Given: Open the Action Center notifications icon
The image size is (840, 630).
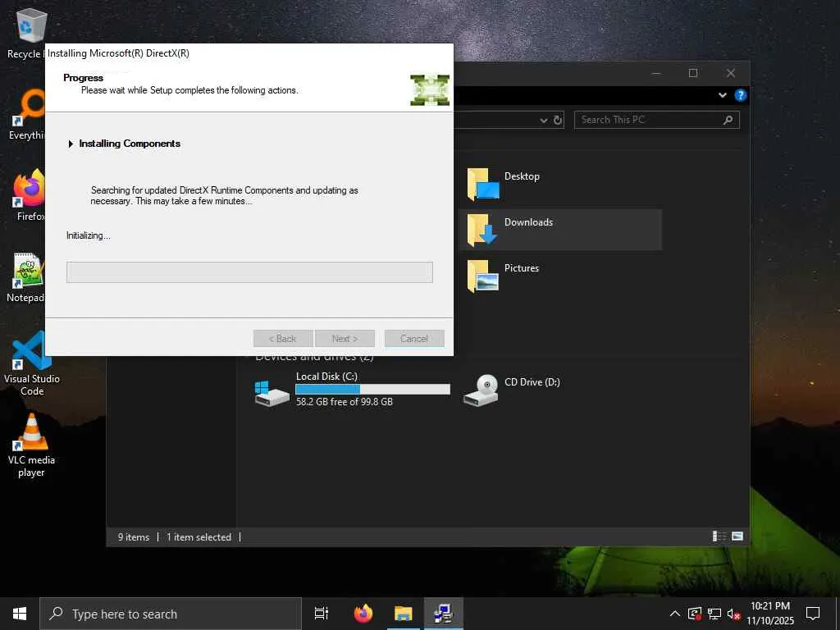Looking at the screenshot, I should 813,614.
